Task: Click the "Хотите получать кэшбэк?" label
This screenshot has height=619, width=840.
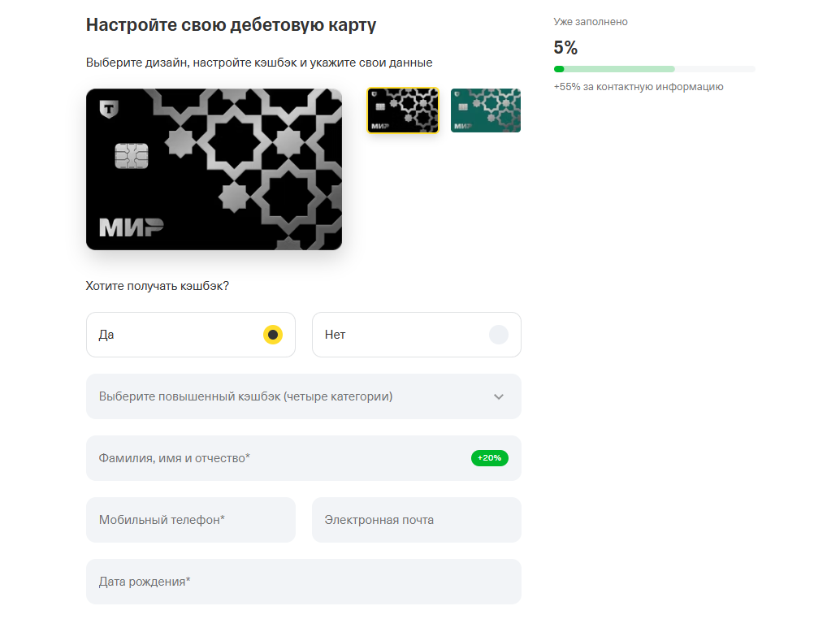Action: [x=158, y=286]
